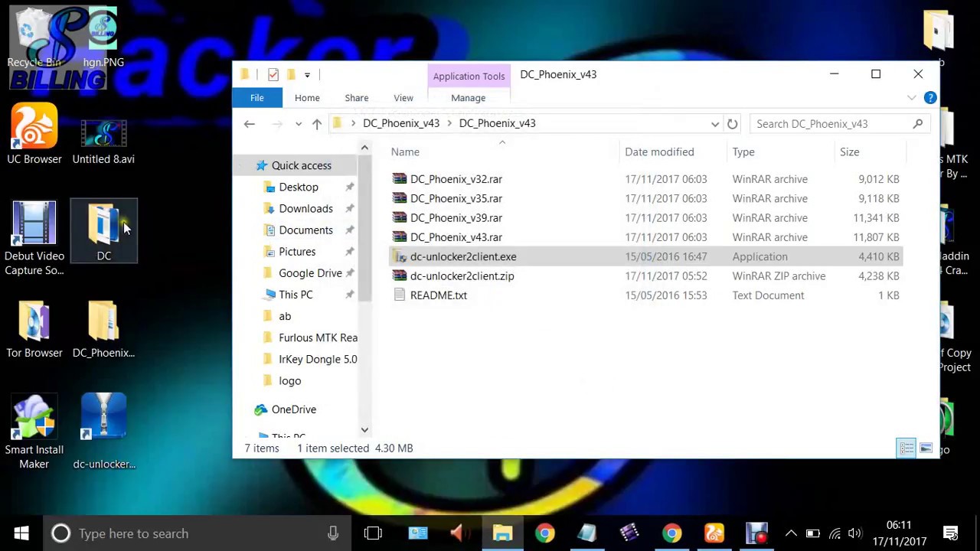This screenshot has height=551, width=980.
Task: Select Pictures in navigation pane
Action: pyautogui.click(x=297, y=251)
